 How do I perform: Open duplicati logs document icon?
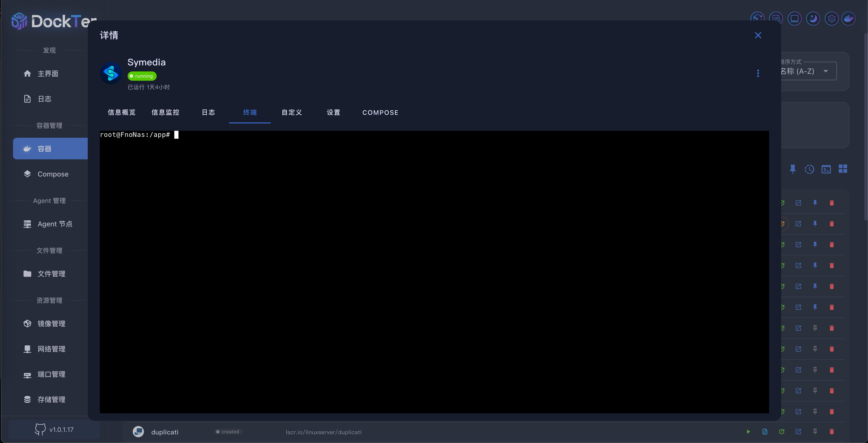[765, 432]
